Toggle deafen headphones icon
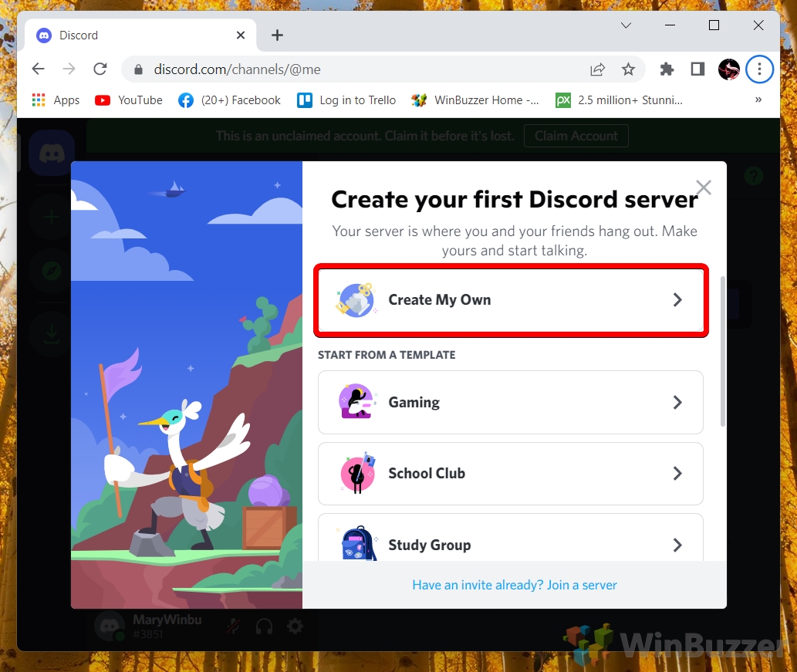797x672 pixels. pyautogui.click(x=265, y=626)
